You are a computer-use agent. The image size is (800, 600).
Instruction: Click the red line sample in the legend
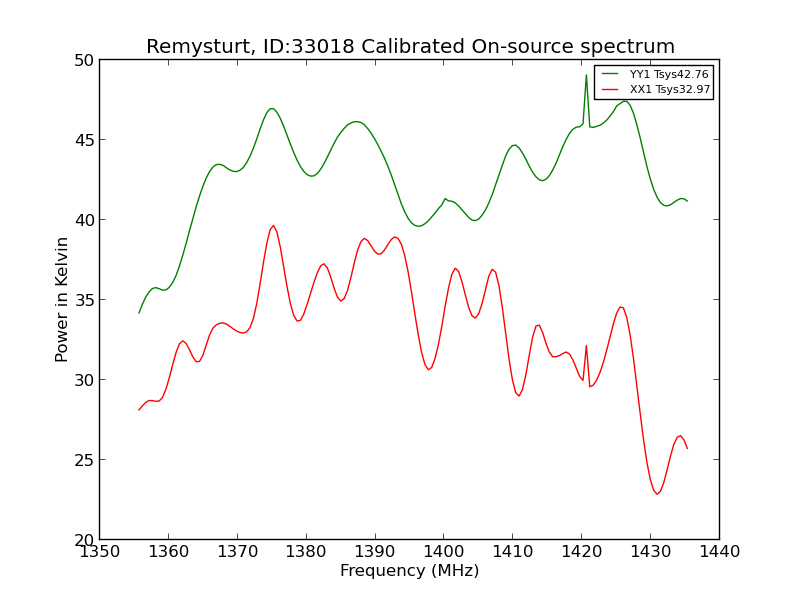pyautogui.click(x=610, y=89)
